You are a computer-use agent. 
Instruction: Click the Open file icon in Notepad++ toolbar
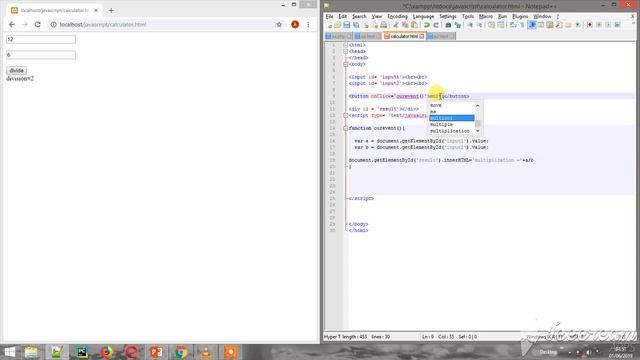click(x=338, y=25)
